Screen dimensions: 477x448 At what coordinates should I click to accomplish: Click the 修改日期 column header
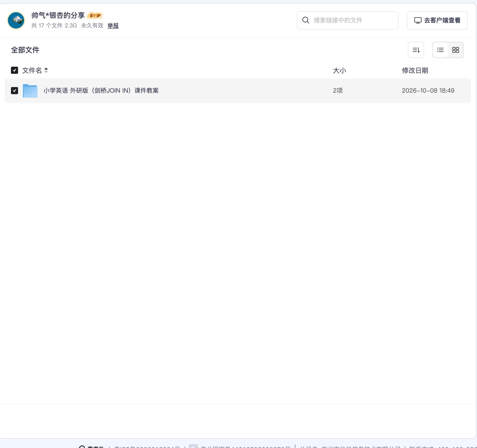[415, 71]
